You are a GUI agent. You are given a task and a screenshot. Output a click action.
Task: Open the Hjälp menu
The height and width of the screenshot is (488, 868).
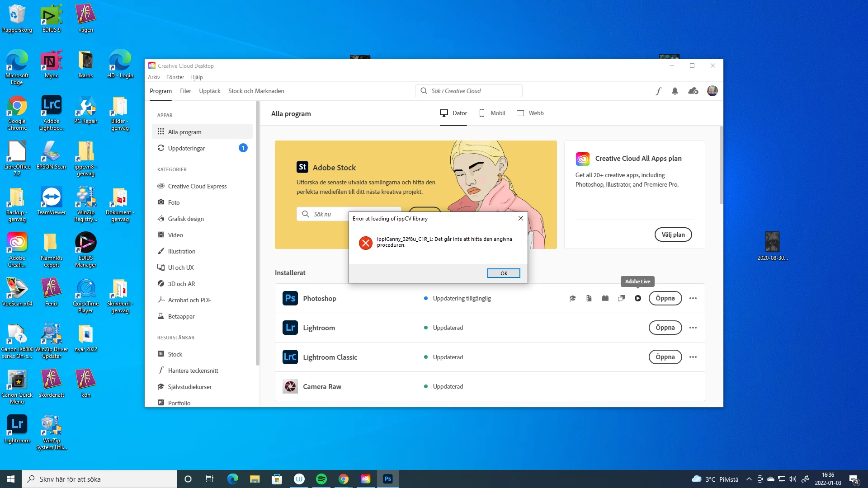pyautogui.click(x=196, y=77)
